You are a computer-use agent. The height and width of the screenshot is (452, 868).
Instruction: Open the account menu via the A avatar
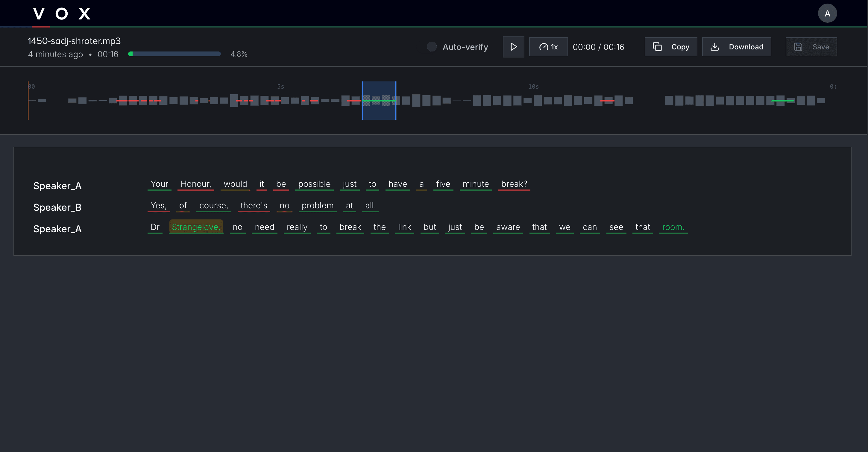coord(828,13)
